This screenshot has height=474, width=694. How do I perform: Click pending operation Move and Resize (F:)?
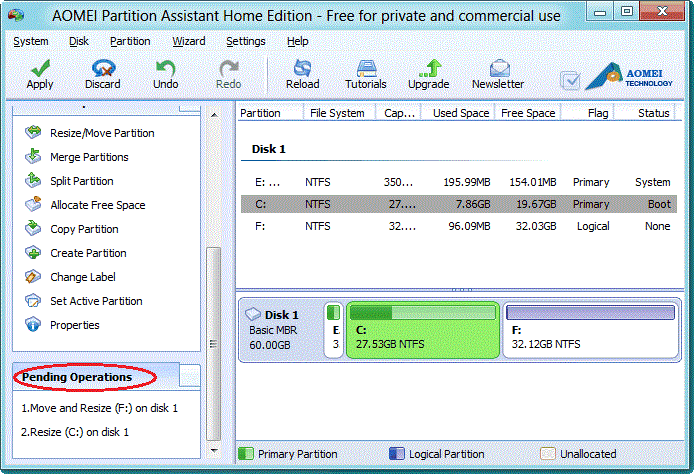(x=100, y=408)
